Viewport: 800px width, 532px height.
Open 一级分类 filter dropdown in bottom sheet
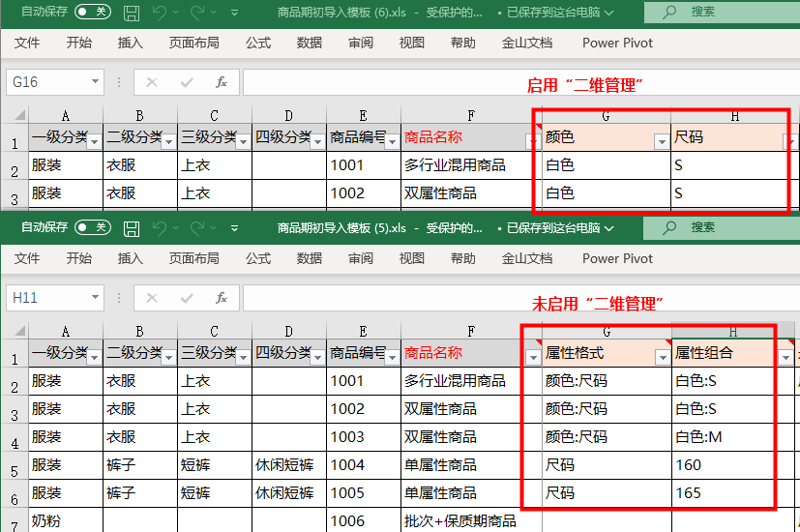click(x=95, y=358)
